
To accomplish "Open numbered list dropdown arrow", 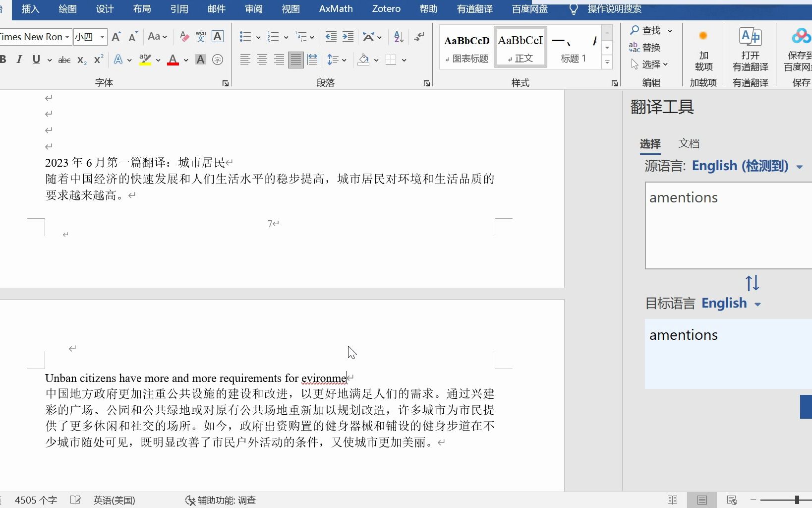I will tap(286, 37).
